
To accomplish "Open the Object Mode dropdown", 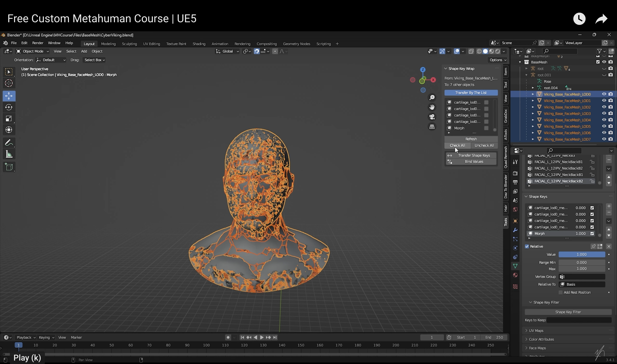I will [32, 51].
